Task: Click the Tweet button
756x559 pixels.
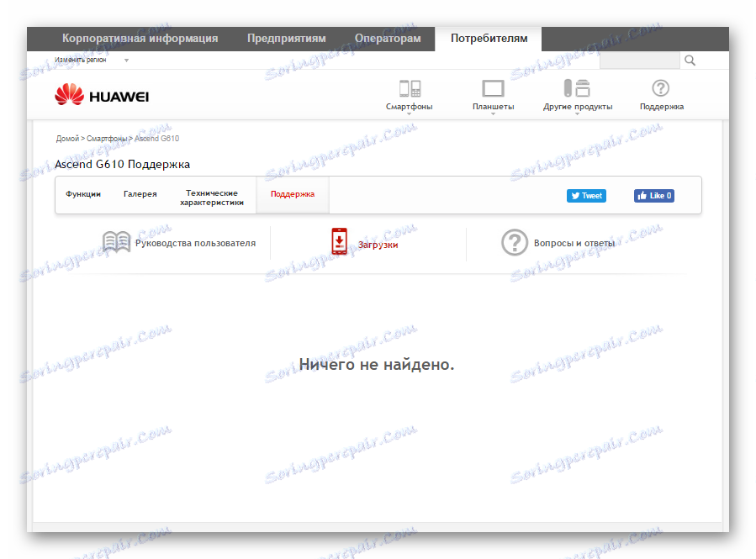Action: (586, 196)
